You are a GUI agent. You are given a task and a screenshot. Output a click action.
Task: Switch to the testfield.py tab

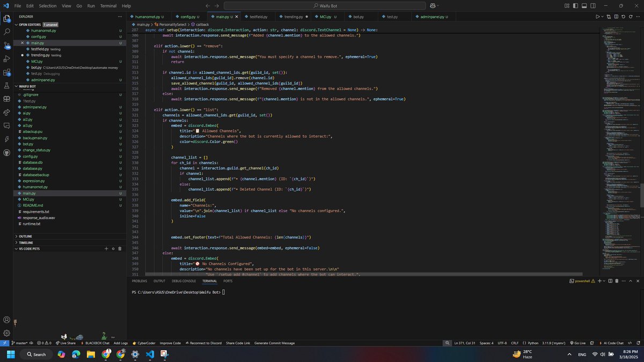click(x=257, y=17)
